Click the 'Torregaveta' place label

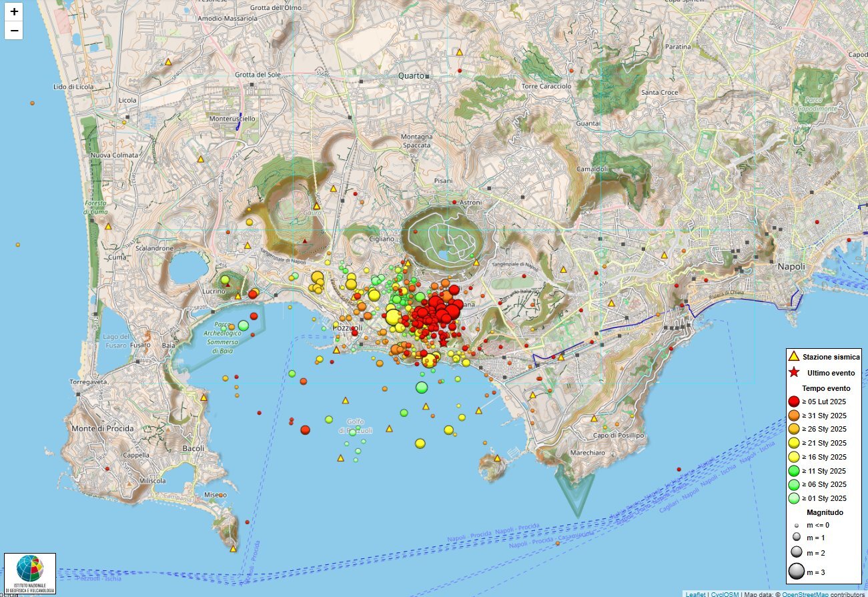(89, 382)
